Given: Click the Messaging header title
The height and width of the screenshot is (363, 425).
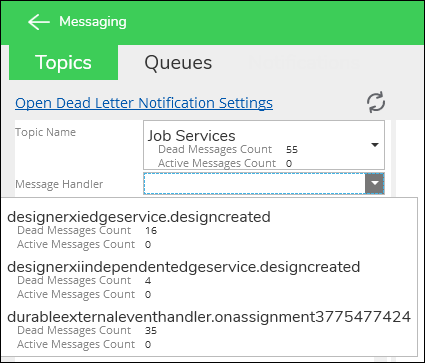Looking at the screenshot, I should (x=93, y=22).
